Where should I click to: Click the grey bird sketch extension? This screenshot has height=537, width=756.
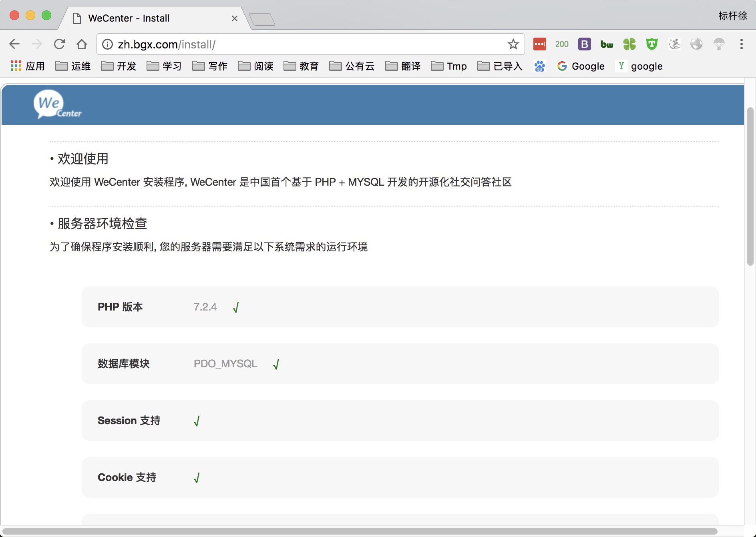(x=674, y=44)
